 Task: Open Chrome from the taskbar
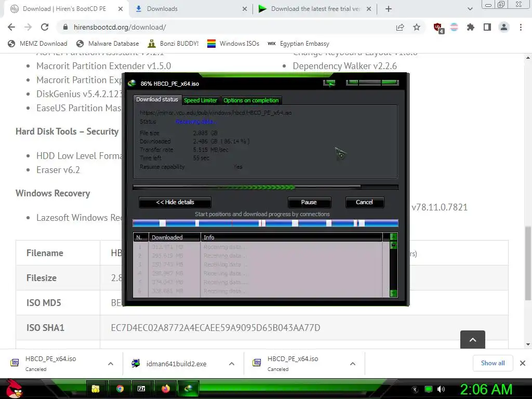(120, 389)
